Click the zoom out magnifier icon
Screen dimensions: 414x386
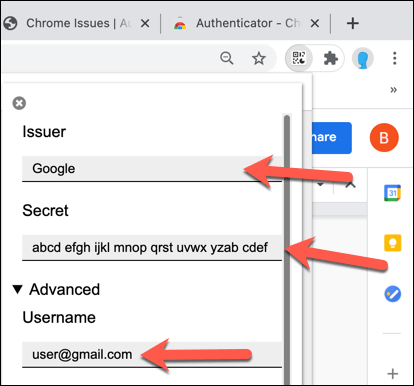coord(227,58)
